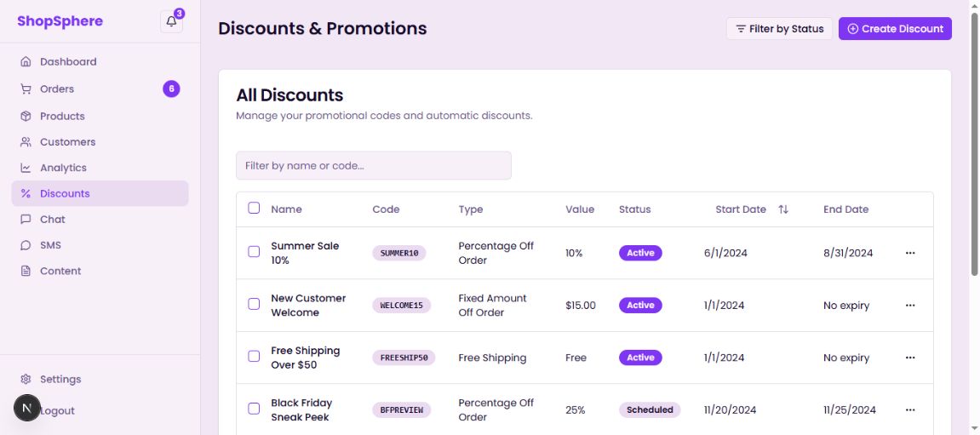Click the Create Discount button
Screen dimensions: 980x435
pos(895,29)
